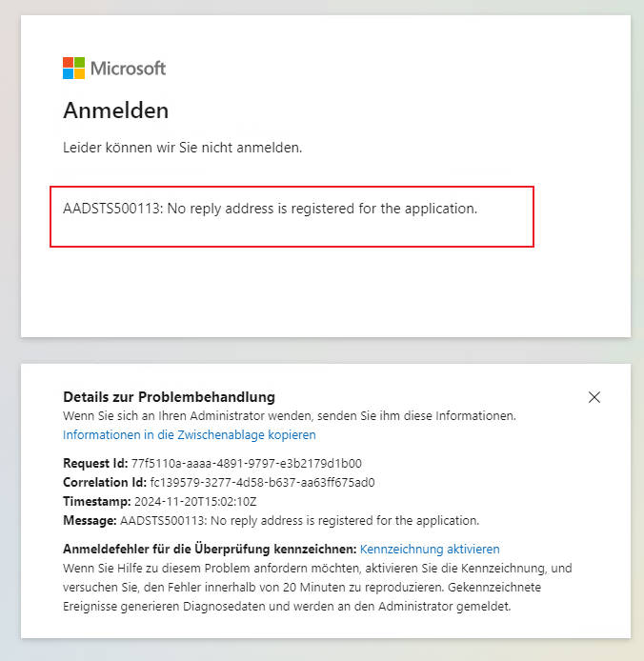Click the AADSTS500113 error in the red box

tap(270, 209)
